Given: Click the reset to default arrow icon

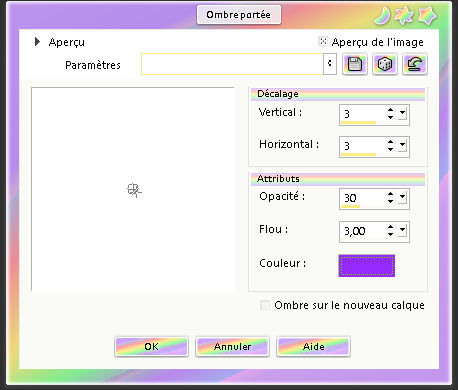Looking at the screenshot, I should (x=415, y=64).
